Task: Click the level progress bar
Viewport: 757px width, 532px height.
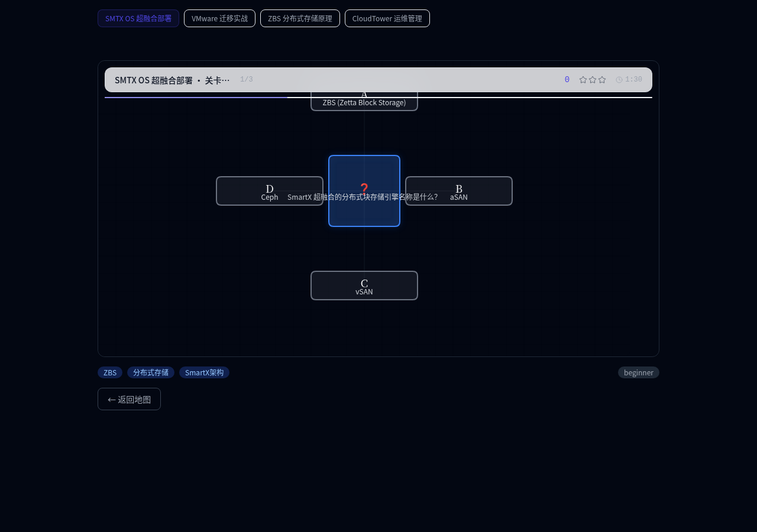Action: pos(378,98)
